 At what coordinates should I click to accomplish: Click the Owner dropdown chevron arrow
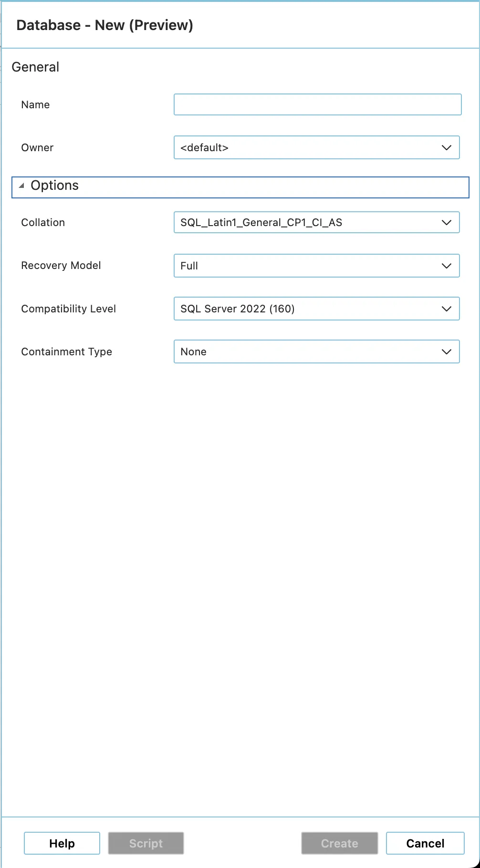click(x=447, y=148)
